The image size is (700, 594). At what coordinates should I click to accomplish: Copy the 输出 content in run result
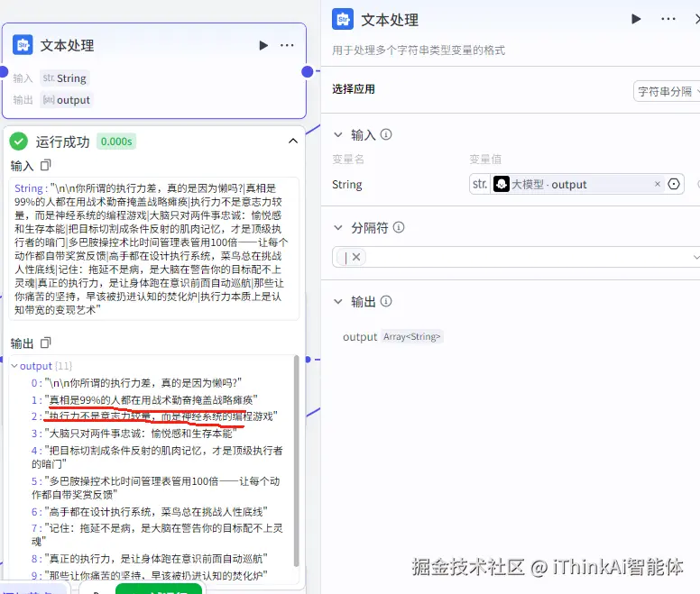[x=45, y=343]
